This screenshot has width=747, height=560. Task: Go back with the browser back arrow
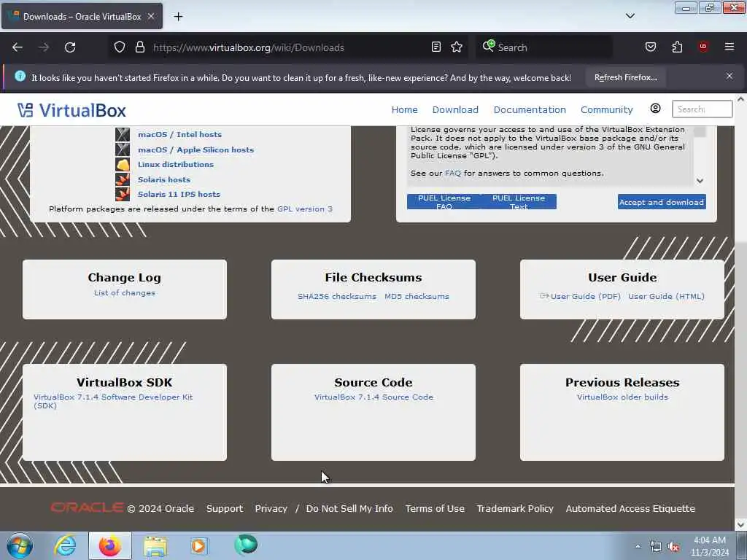(x=18, y=47)
